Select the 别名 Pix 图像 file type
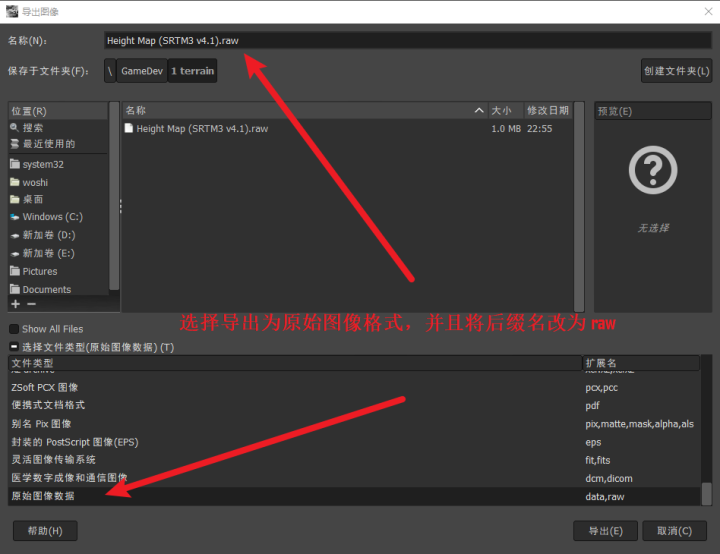720x554 pixels. (x=354, y=424)
